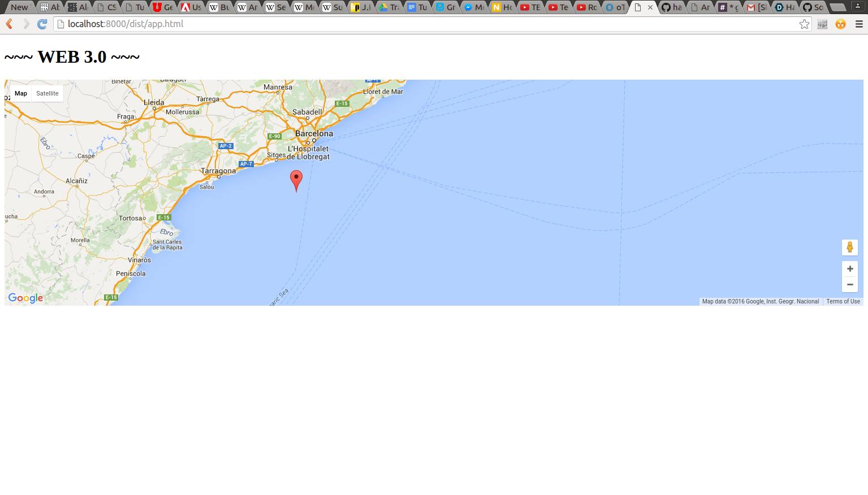Viewport: 868px width, 495px height.
Task: Click the Map data ©2016 Google attribution
Action: (x=761, y=302)
